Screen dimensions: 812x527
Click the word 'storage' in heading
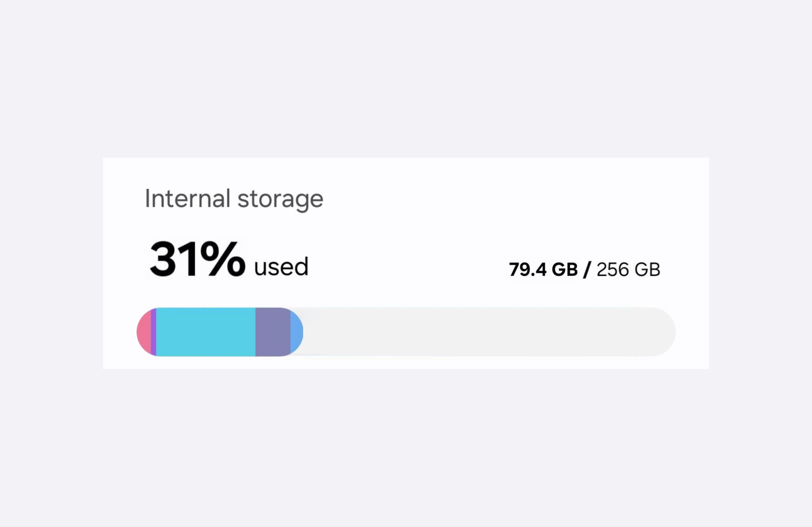tap(280, 199)
